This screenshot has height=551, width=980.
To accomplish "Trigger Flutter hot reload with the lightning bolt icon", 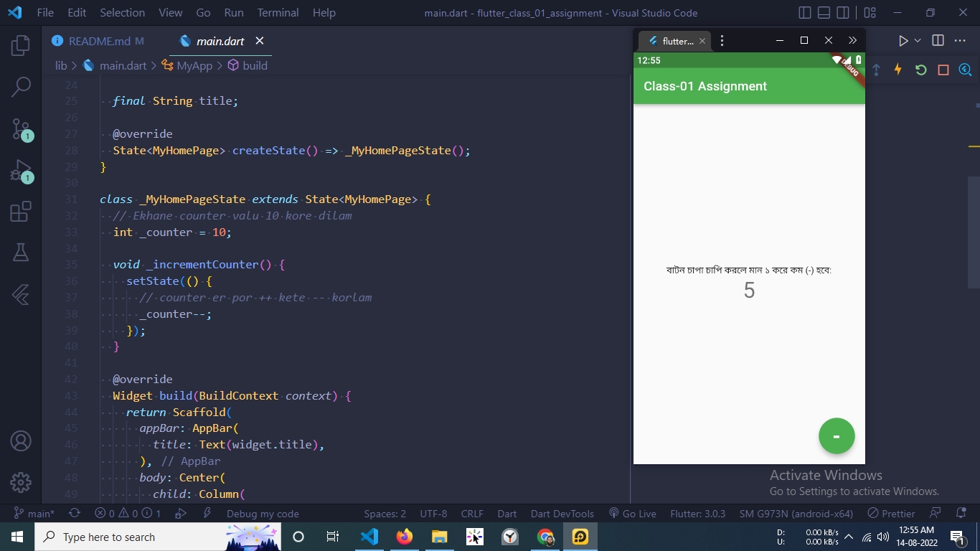I will (x=897, y=70).
